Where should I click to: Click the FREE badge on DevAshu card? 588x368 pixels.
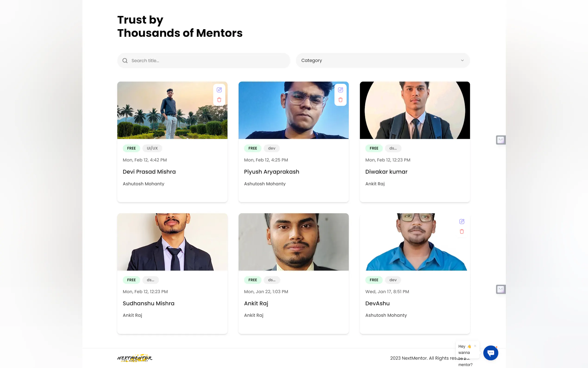tap(374, 280)
